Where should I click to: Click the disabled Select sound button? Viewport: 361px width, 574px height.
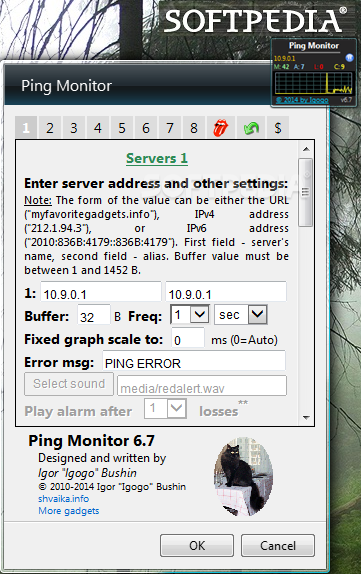69,384
